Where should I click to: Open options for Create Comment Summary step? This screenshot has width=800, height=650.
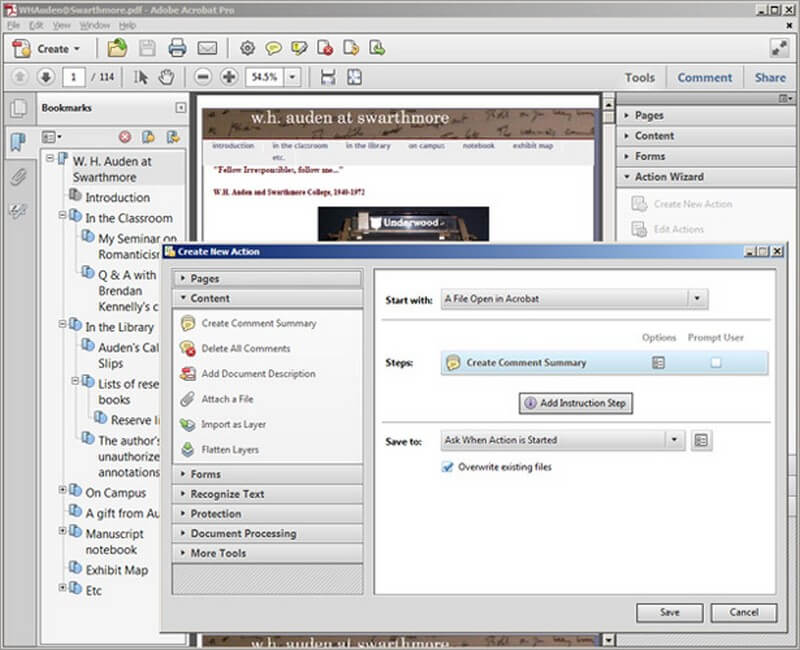pos(658,363)
